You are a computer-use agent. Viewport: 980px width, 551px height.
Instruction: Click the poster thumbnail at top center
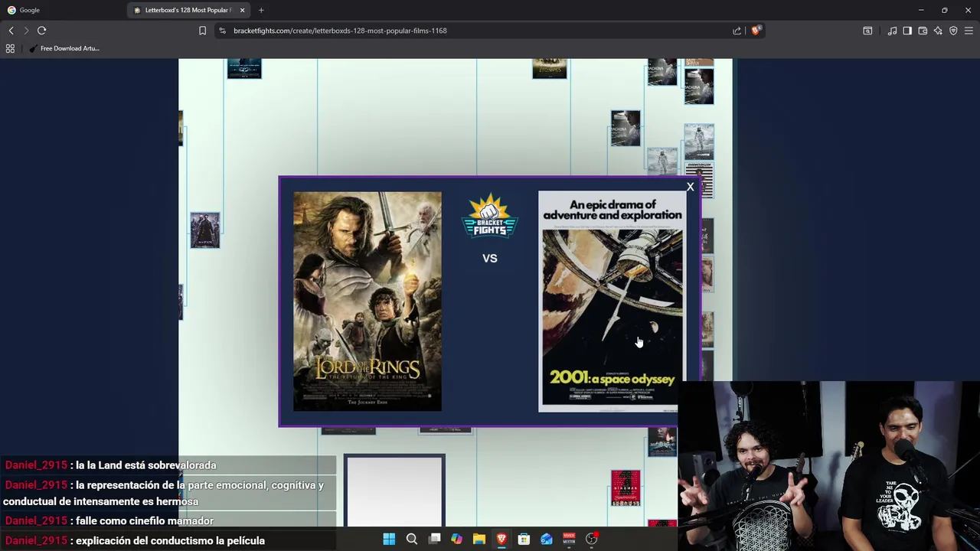550,68
